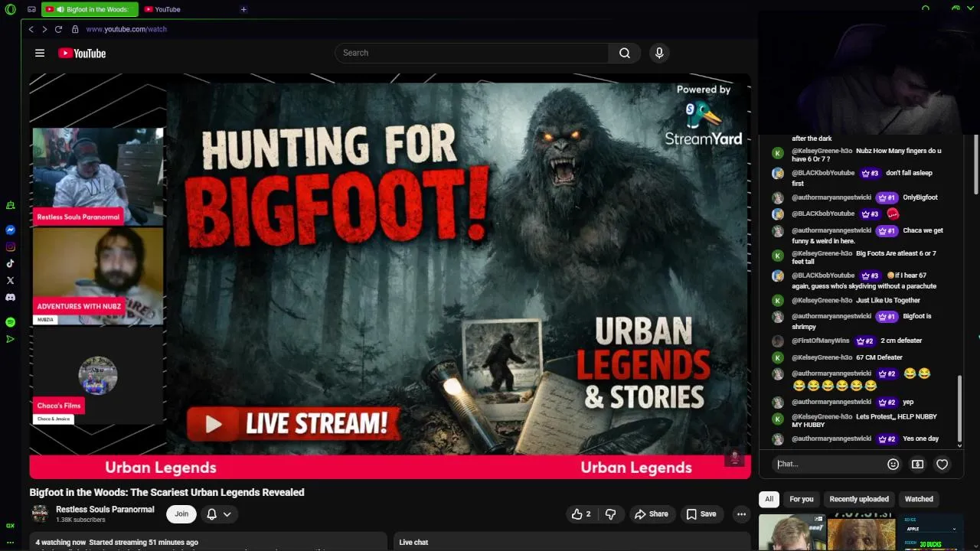This screenshot has height=551, width=980.
Task: Click chat author FirstOfManyWins
Action: pyautogui.click(x=821, y=341)
